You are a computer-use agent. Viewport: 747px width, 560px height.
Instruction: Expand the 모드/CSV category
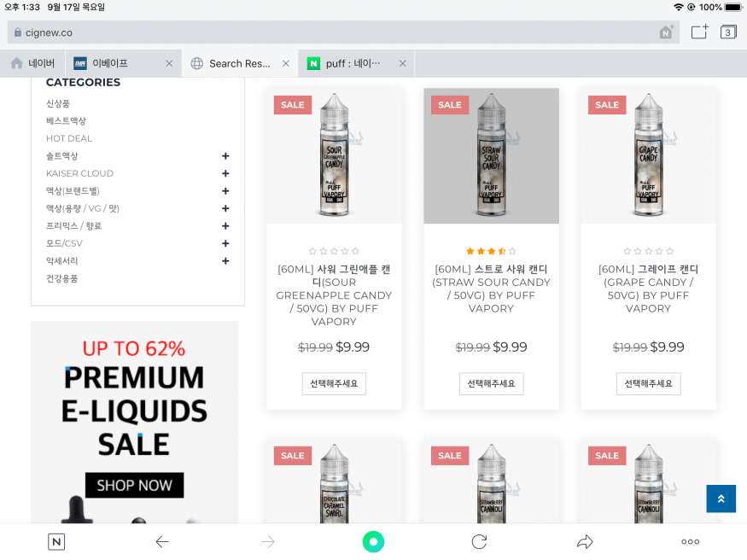[225, 244]
